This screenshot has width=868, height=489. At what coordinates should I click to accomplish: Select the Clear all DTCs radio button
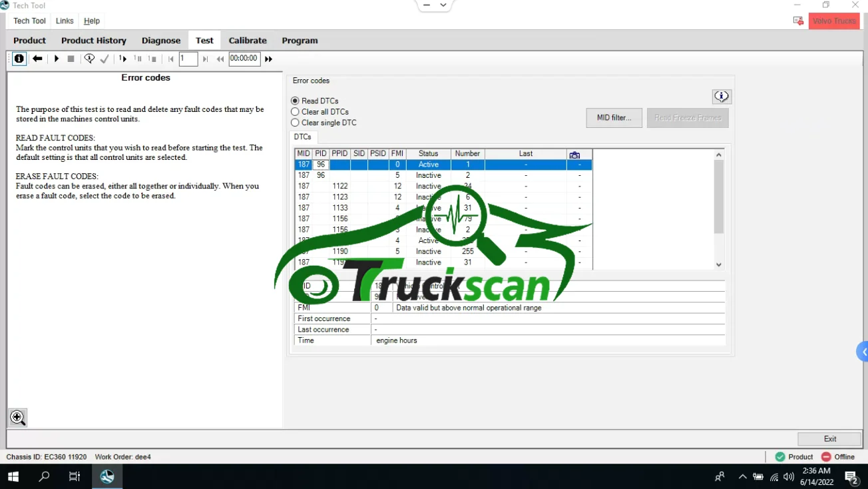[296, 112]
